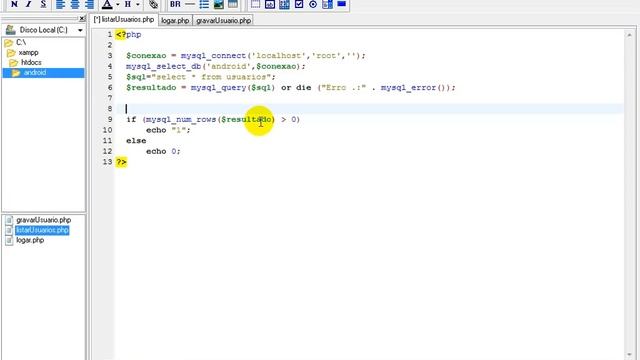640x360 pixels.
Task: Apply italic with the I toolbar icon
Action: [x=29, y=4]
